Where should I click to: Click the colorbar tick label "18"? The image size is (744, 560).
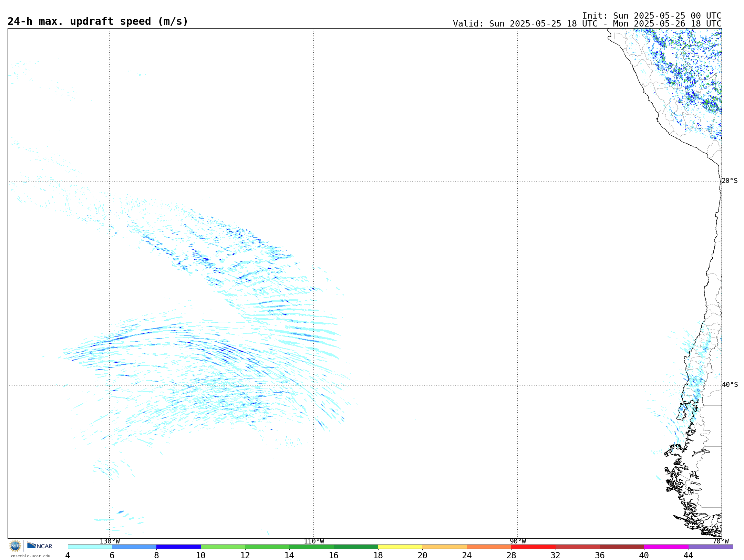pyautogui.click(x=378, y=556)
